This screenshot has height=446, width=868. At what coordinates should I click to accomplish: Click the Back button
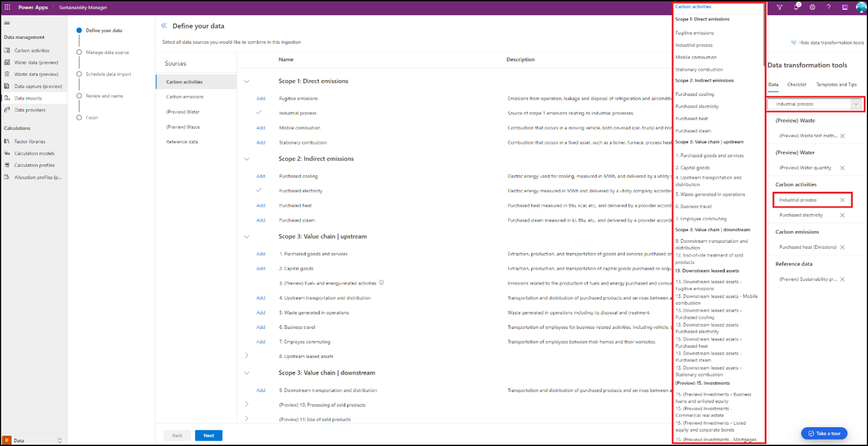177,436
